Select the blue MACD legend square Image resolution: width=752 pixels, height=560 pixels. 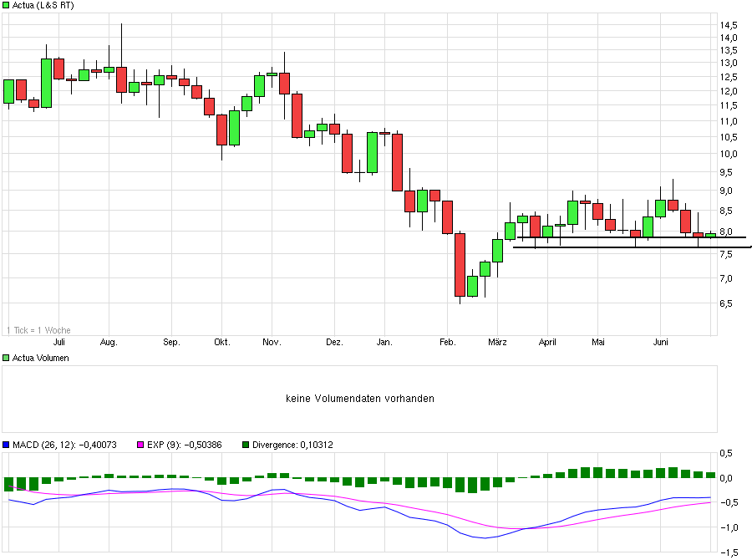click(7, 445)
